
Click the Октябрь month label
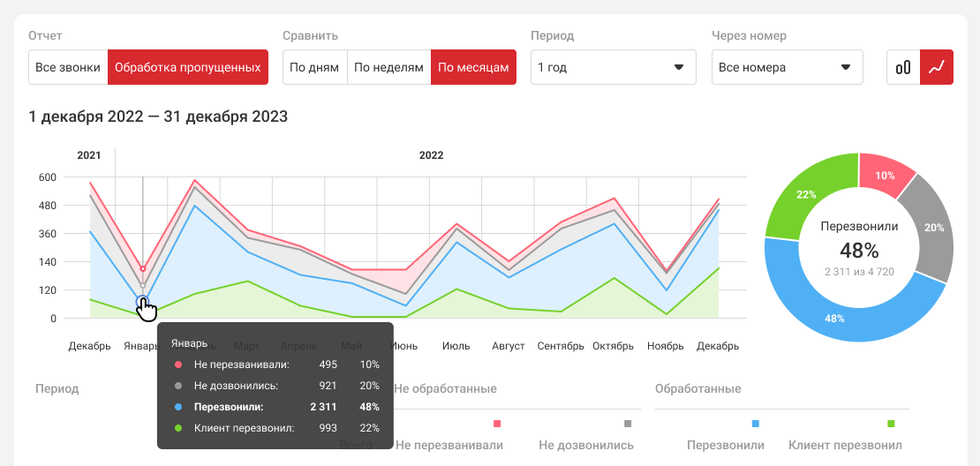[x=614, y=346]
